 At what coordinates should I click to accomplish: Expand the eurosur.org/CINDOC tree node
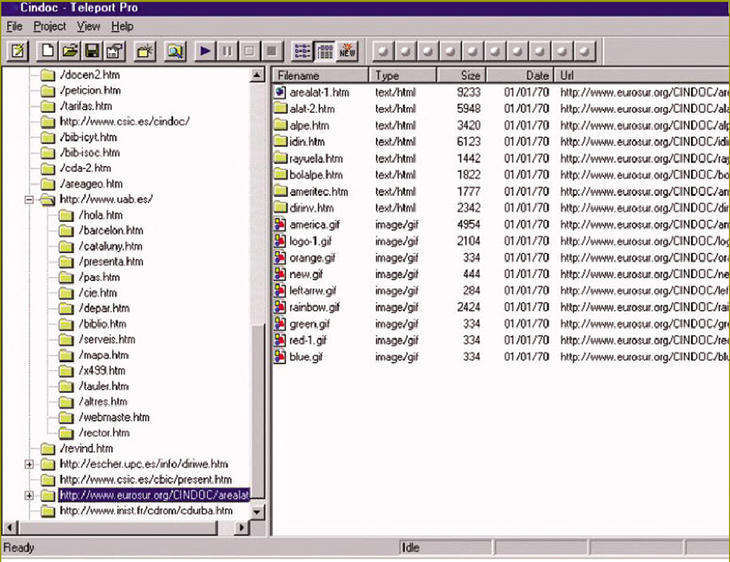coord(29,495)
